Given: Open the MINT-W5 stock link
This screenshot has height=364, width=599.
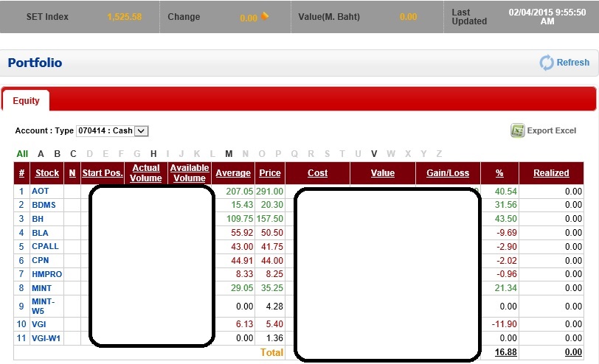Looking at the screenshot, I should click(x=43, y=306).
